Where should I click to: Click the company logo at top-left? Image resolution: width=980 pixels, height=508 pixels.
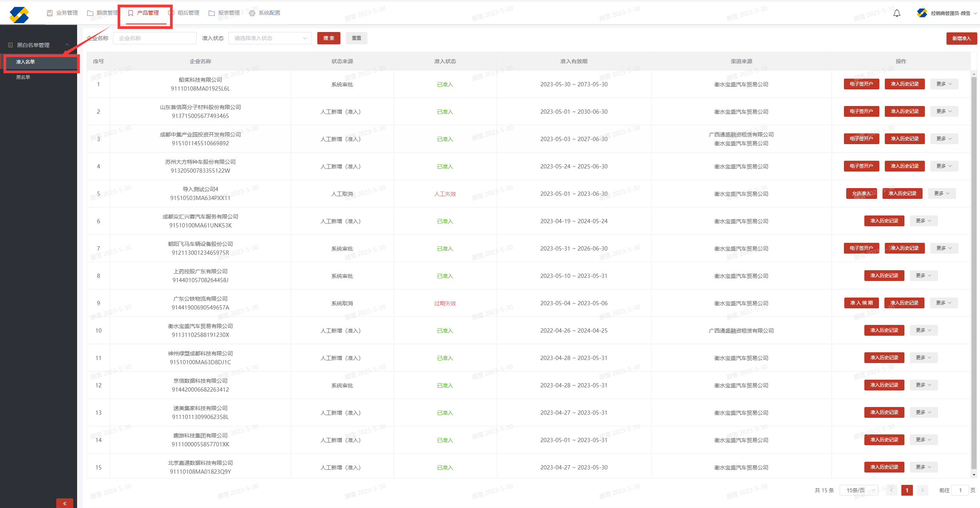[x=19, y=15]
